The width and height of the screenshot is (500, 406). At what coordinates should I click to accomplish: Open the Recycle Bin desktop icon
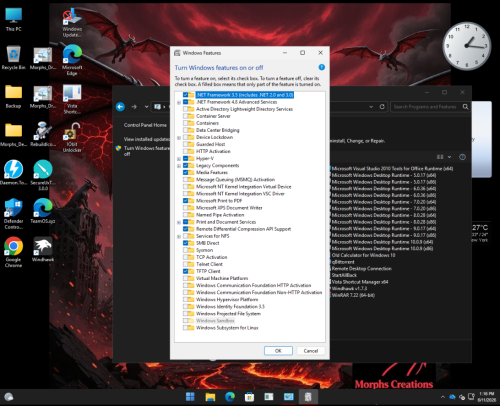click(x=13, y=57)
